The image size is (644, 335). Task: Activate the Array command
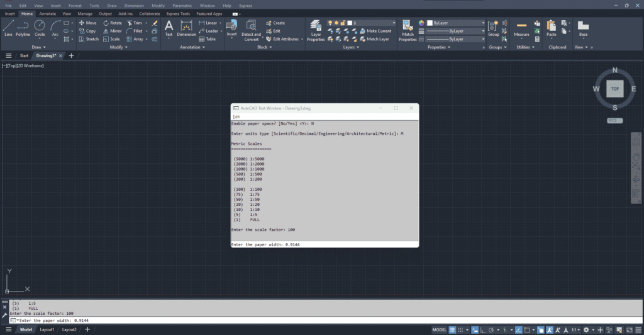pyautogui.click(x=135, y=39)
